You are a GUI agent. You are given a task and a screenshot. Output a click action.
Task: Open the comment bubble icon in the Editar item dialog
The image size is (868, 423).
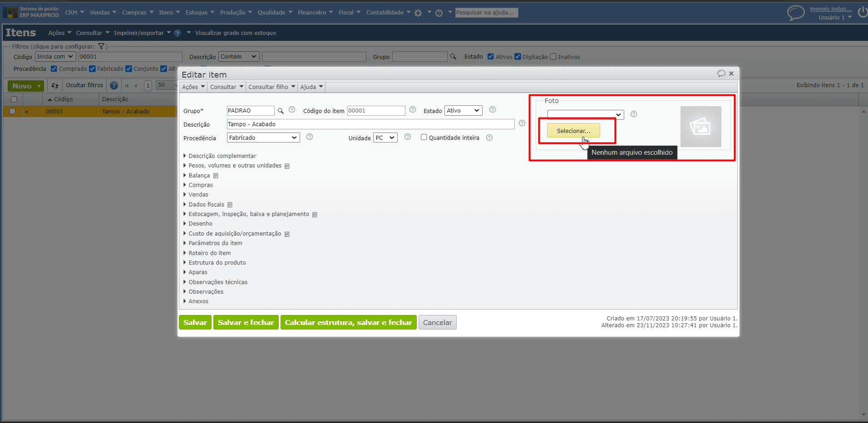pos(721,74)
